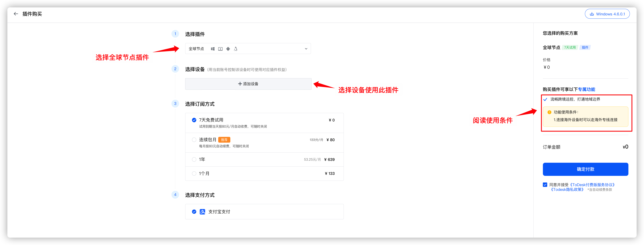Click the Linux penguin icon in plugin selector
Image resolution: width=644 pixels, height=245 pixels.
coord(235,49)
